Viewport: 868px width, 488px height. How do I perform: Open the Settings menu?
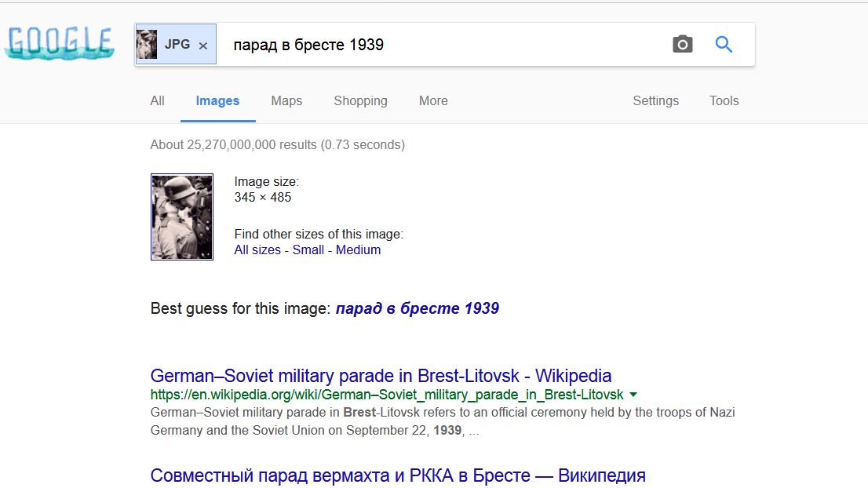(655, 101)
